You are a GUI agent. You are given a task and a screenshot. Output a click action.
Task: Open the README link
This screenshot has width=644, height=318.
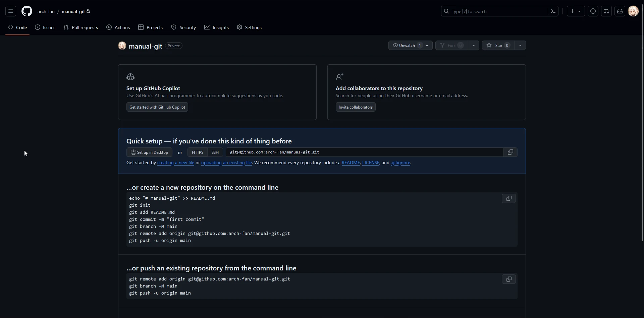351,163
